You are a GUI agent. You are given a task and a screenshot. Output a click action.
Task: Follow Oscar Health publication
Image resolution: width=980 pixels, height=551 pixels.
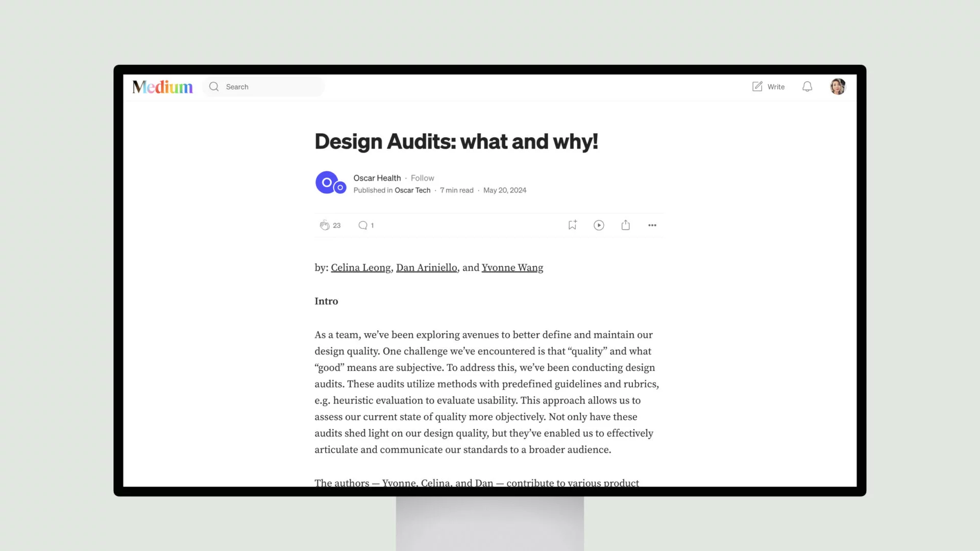[x=422, y=178]
